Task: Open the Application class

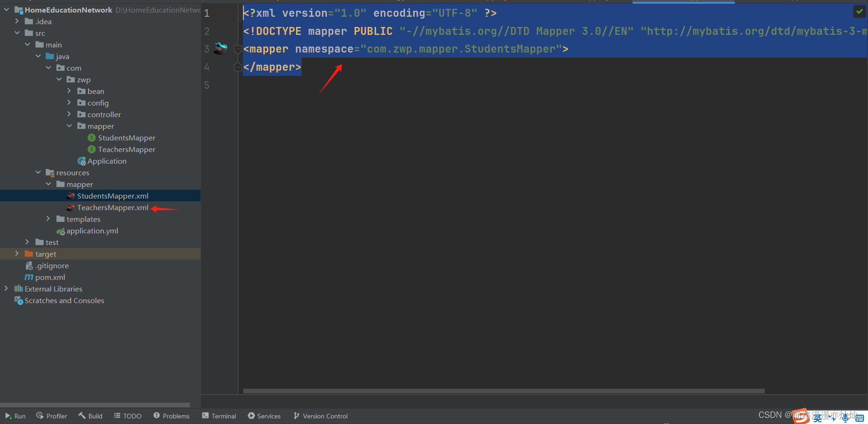Action: tap(107, 161)
